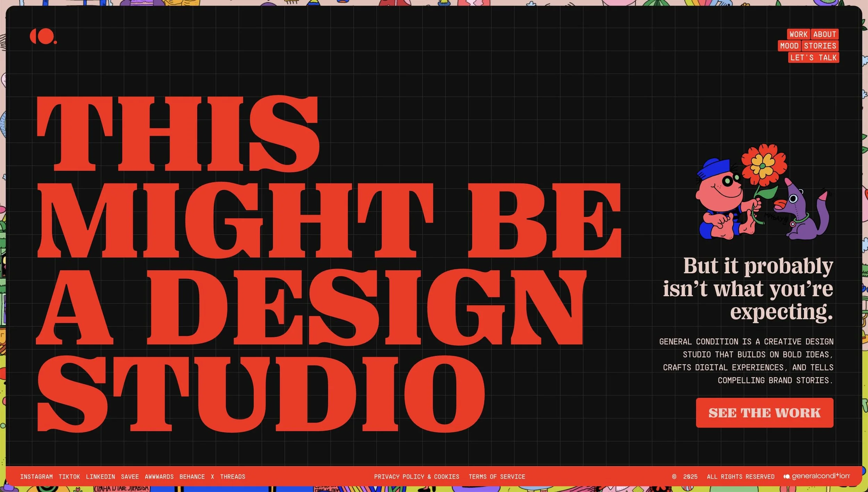The height and width of the screenshot is (492, 868).
Task: Open the Awwwards footer link
Action: 159,477
